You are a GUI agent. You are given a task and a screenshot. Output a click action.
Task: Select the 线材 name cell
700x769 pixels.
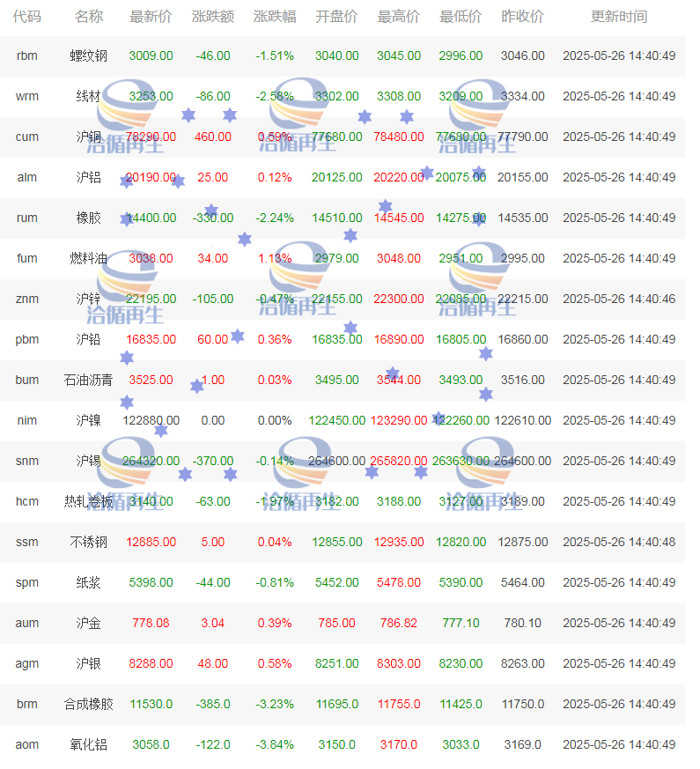89,97
